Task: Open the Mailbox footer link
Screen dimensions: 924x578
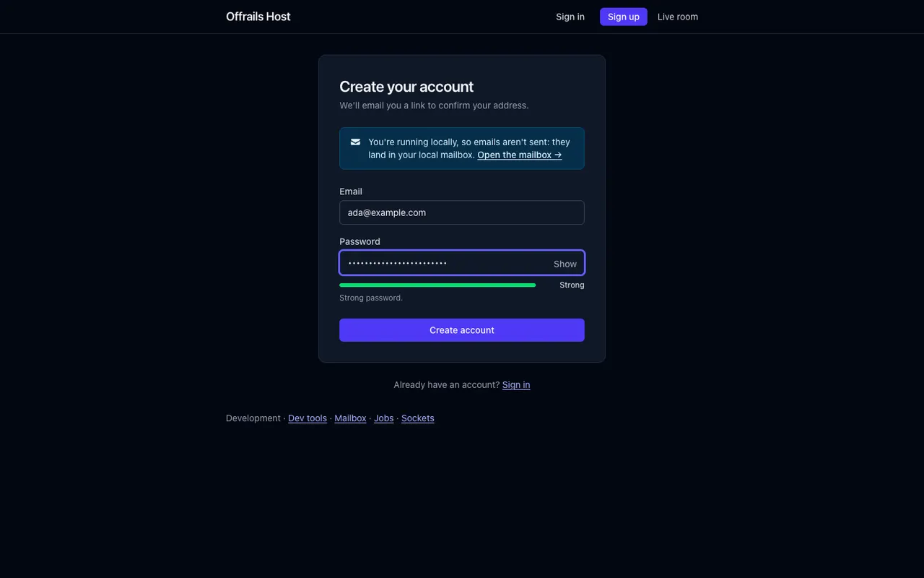Action: pos(350,418)
